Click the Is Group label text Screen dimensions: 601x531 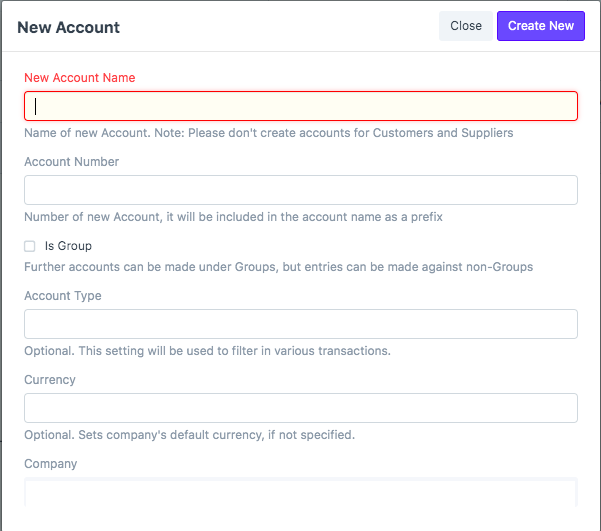point(68,246)
